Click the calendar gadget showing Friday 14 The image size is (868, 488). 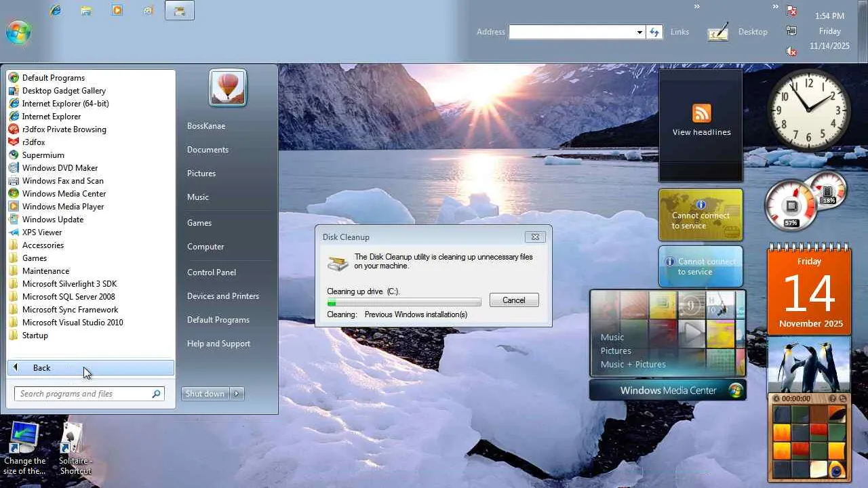[x=809, y=289]
